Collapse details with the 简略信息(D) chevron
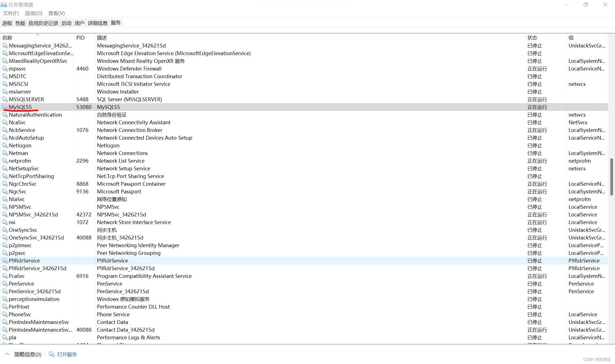This screenshot has height=364, width=615. (x=7, y=354)
